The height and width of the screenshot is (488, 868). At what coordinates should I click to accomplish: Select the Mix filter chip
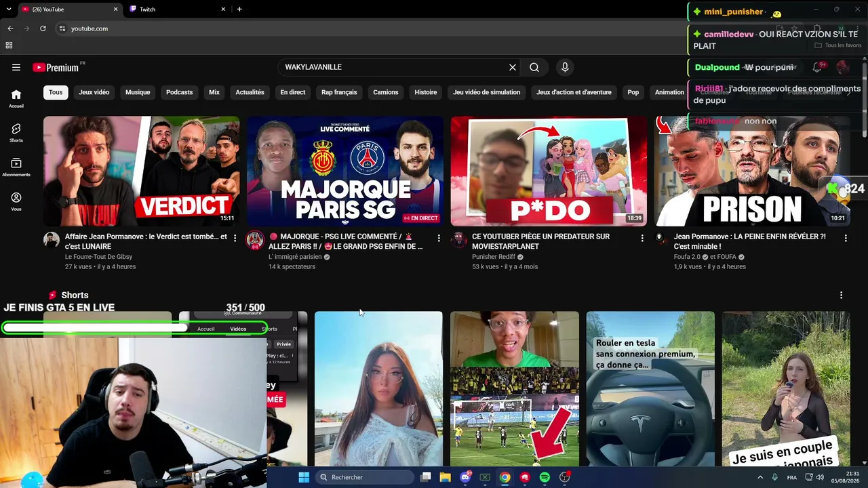tap(214, 92)
